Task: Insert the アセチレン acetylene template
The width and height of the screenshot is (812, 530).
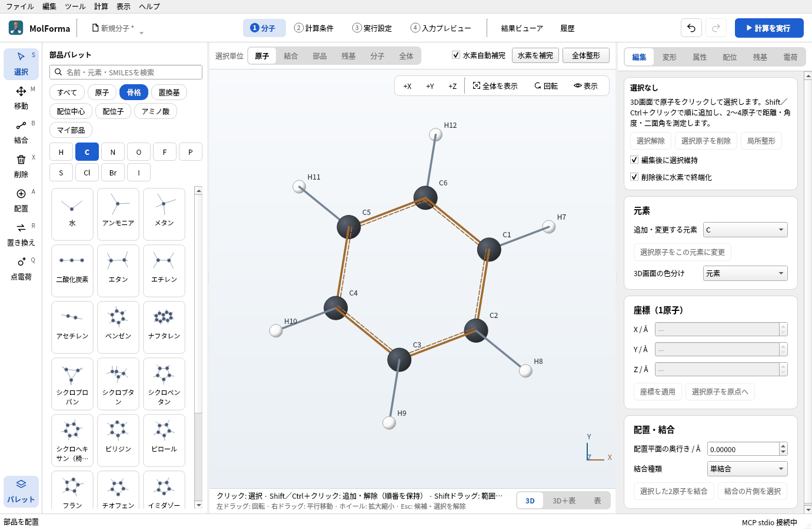Action: [x=72, y=327]
